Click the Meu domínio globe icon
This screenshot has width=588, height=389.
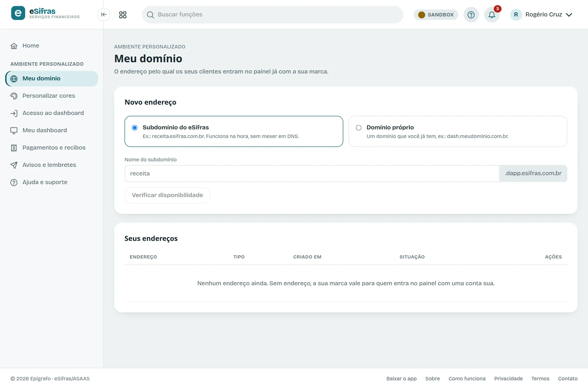point(14,79)
